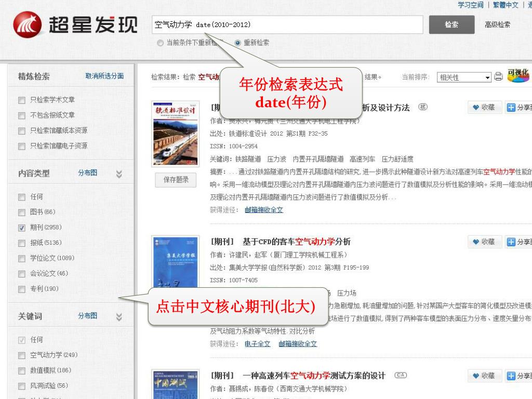Click ISSN: 1004-2954 text

point(234,146)
